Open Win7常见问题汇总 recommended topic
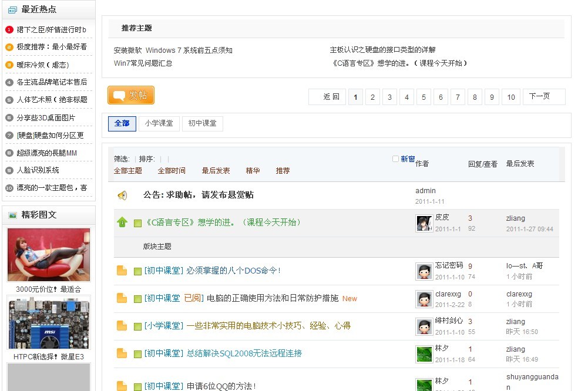This screenshot has height=391, width=588. point(143,63)
